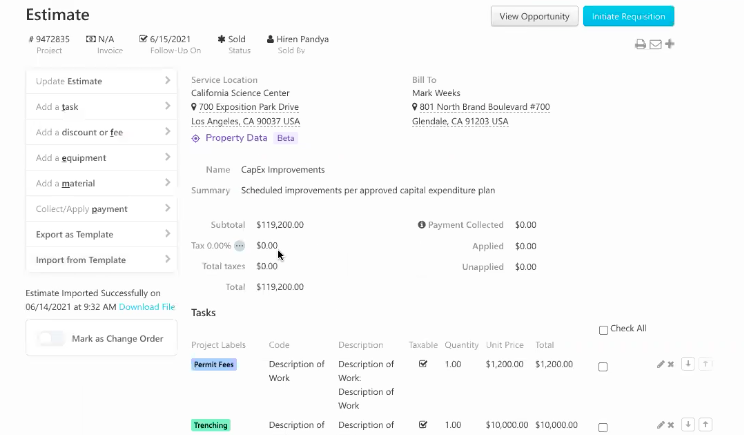Click the CapEx Improvements estimate name
The image size is (744, 435).
click(x=283, y=170)
